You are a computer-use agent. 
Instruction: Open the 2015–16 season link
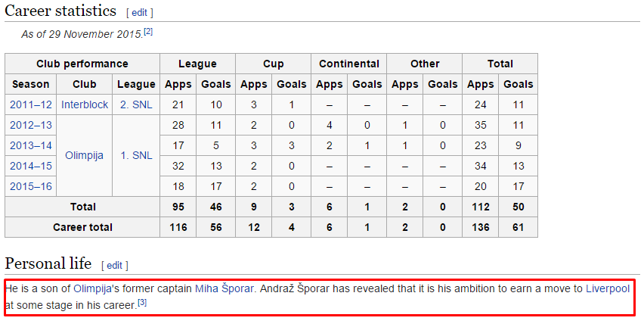point(31,186)
